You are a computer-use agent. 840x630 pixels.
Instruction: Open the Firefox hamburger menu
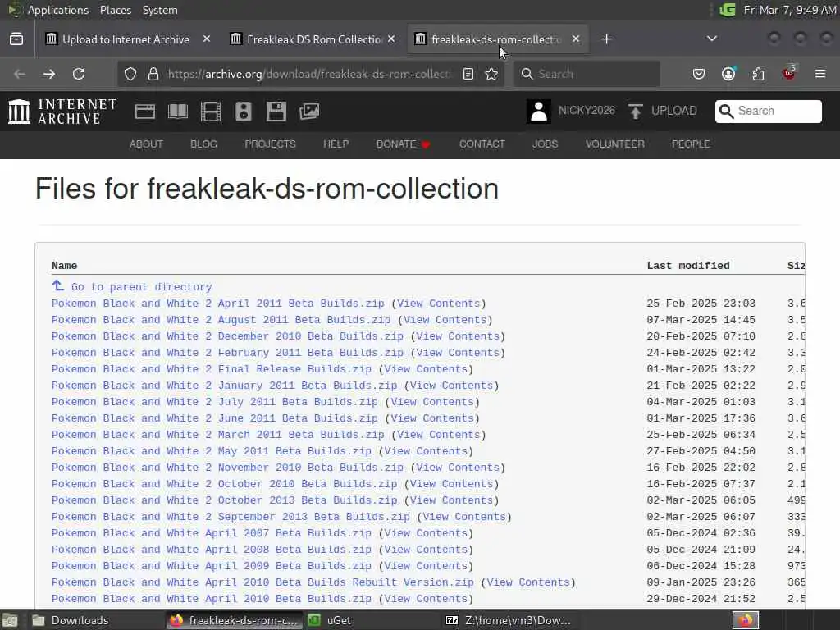tap(820, 74)
